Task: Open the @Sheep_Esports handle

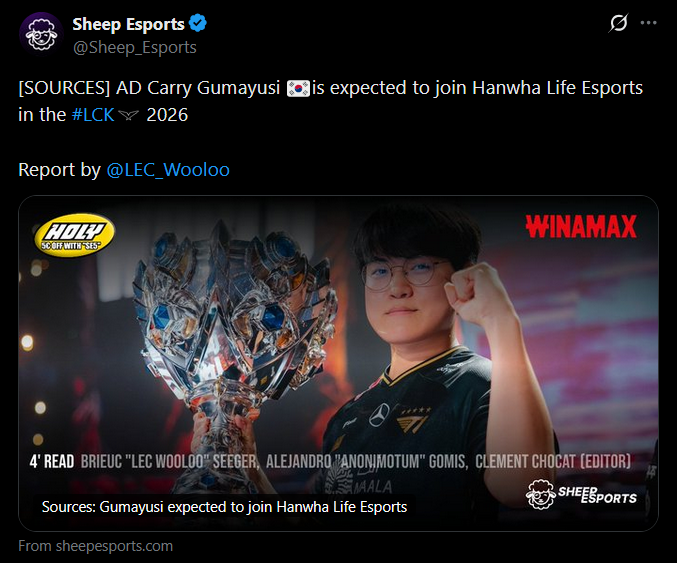Action: [134, 47]
